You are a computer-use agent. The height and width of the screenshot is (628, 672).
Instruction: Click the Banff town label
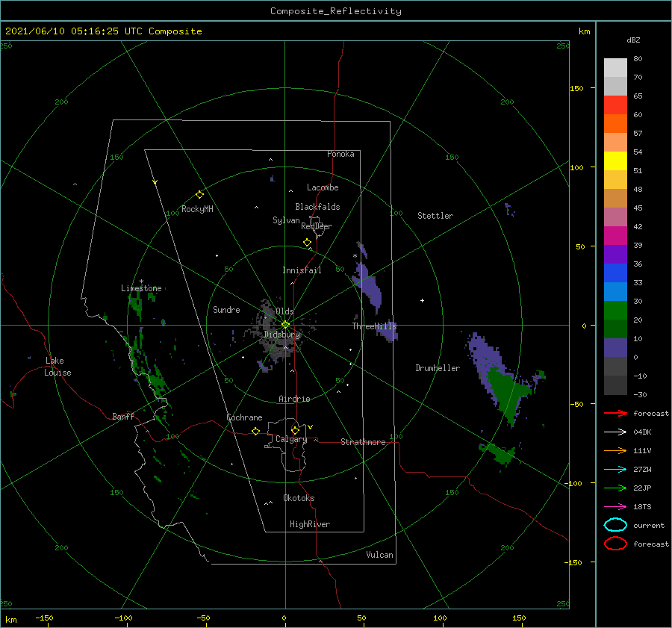123,416
